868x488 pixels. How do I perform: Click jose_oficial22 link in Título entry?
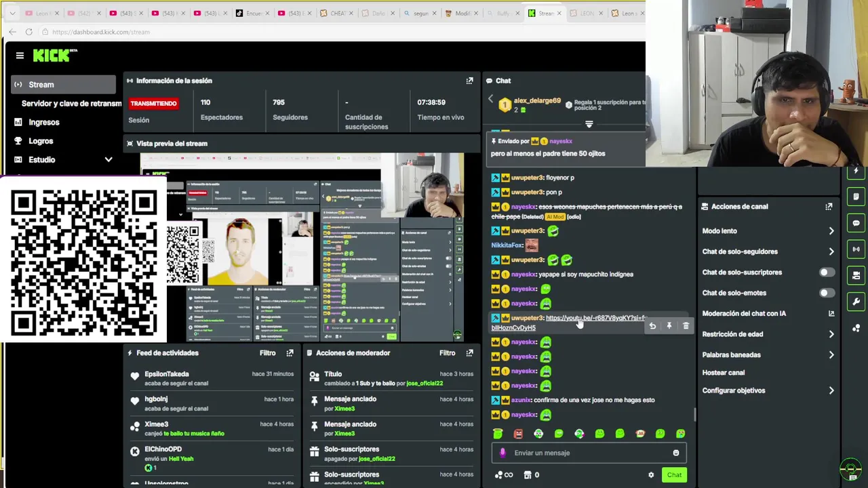tap(425, 384)
